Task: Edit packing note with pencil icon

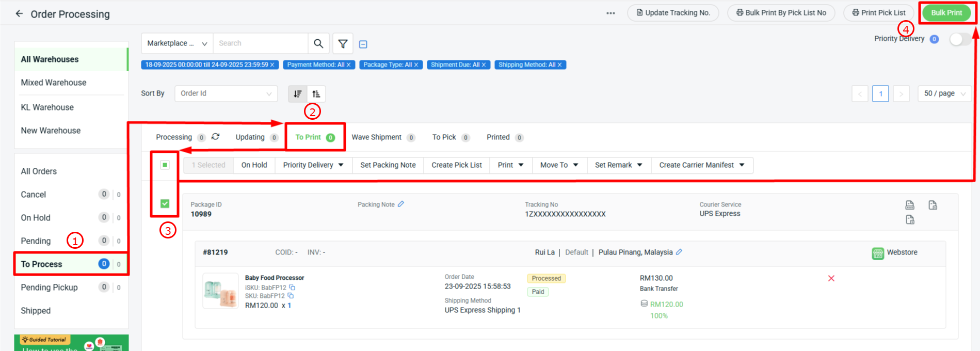Action: pyautogui.click(x=401, y=204)
